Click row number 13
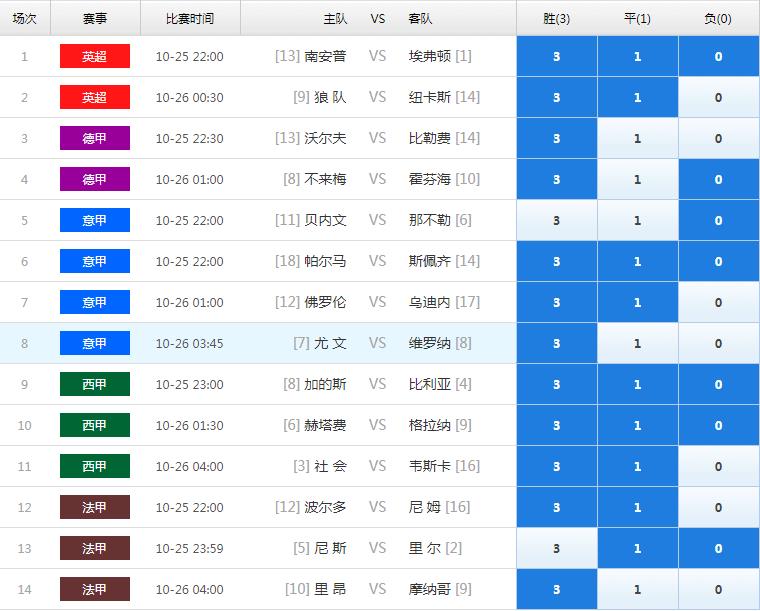760x611 pixels. [x=25, y=548]
